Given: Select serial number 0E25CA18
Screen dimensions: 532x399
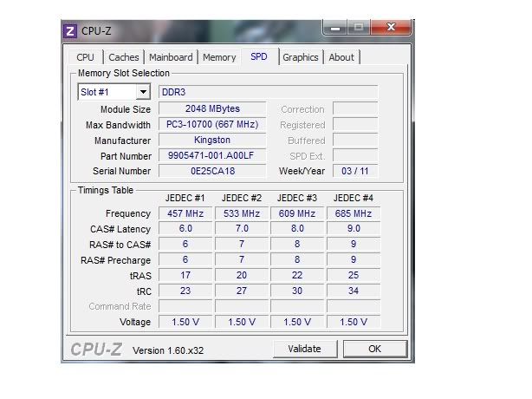Looking at the screenshot, I should point(212,171).
